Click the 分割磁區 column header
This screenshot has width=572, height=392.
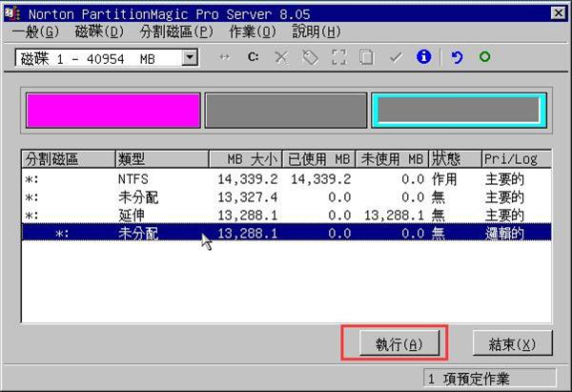click(x=69, y=159)
